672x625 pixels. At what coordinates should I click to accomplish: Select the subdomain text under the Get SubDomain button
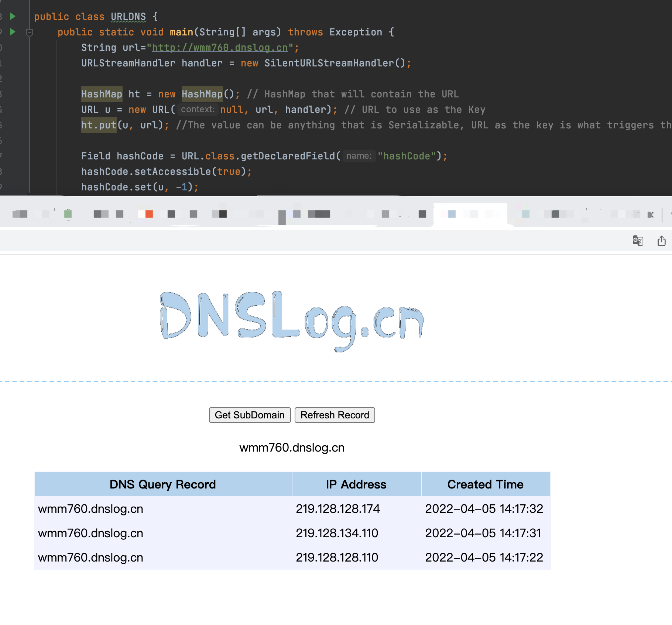coord(292,448)
